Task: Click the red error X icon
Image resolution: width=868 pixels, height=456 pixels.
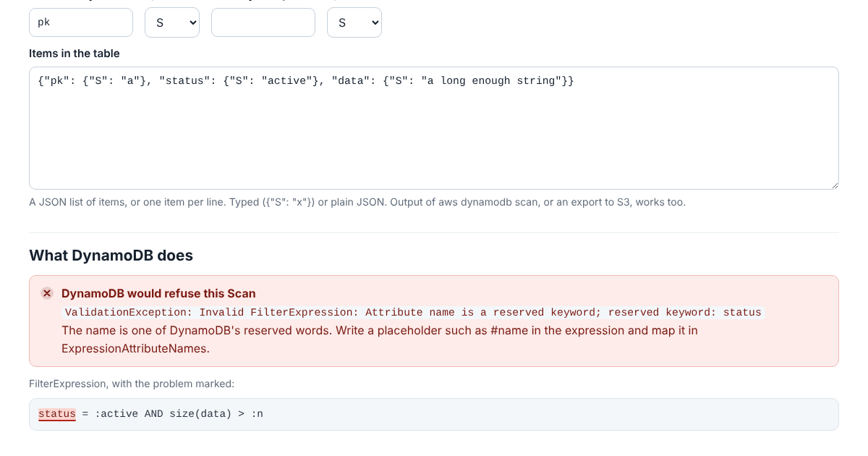Action: point(47,293)
